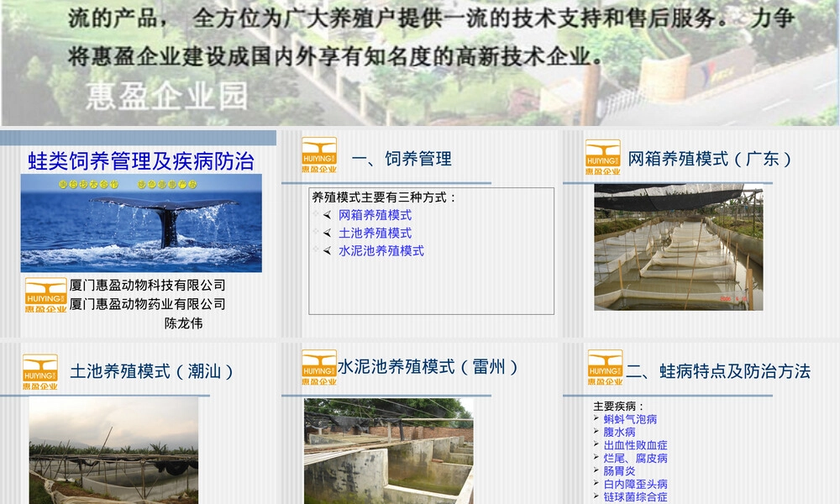Click the HUIYING logo next to 二、蛙病特点及防治方法
The image size is (840, 504).
pos(606,367)
